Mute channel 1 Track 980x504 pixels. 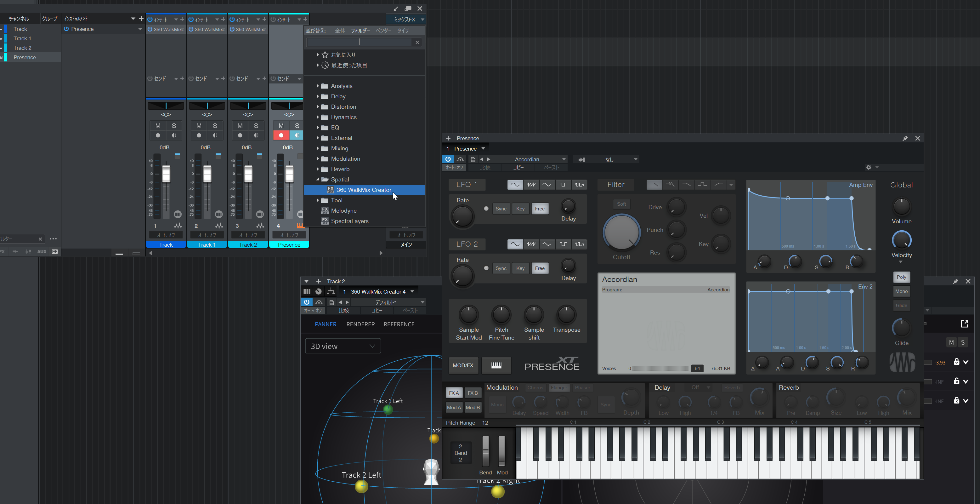tap(158, 126)
